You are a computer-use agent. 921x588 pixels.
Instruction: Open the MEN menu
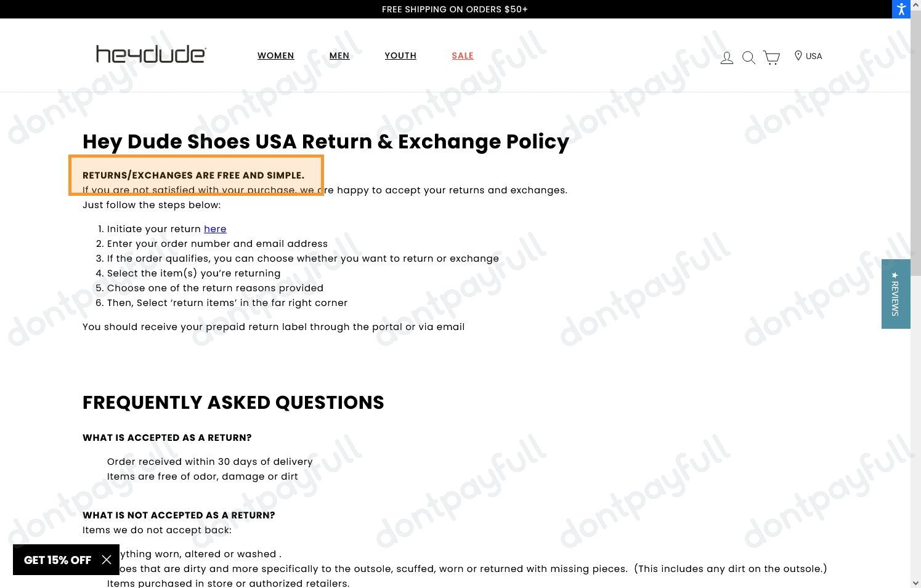tap(339, 55)
